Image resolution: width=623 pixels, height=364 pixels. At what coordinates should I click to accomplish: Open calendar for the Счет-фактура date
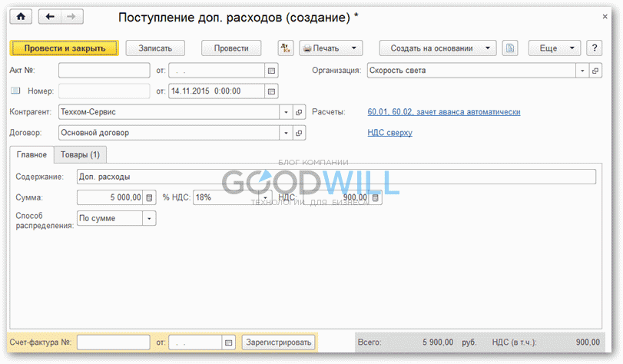(x=228, y=342)
